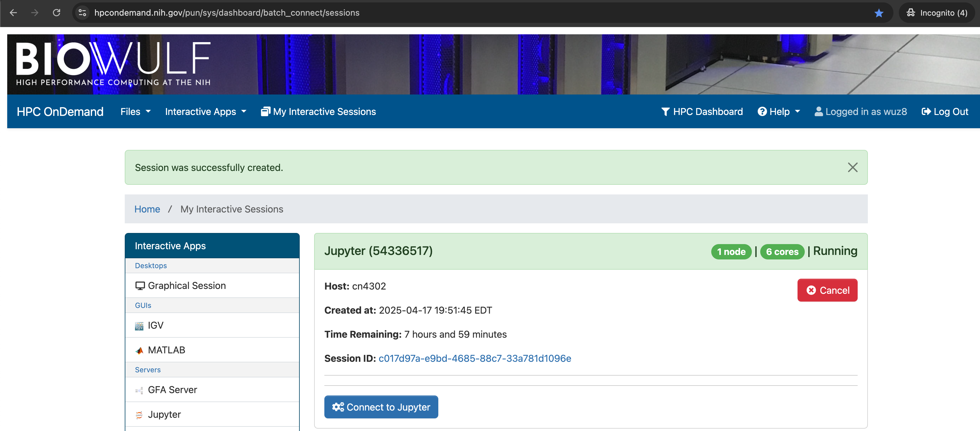Dismiss the session created success alert
Image resolution: width=980 pixels, height=431 pixels.
852,168
